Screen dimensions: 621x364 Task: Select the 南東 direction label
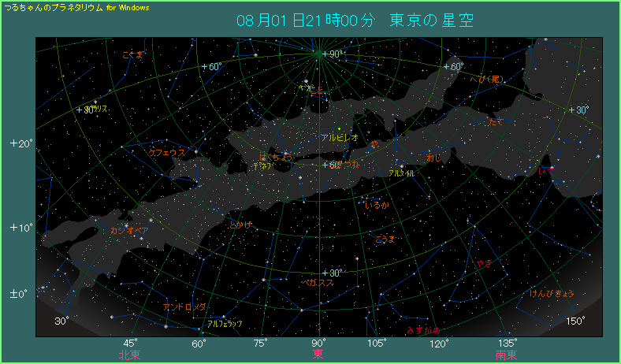coord(506,355)
